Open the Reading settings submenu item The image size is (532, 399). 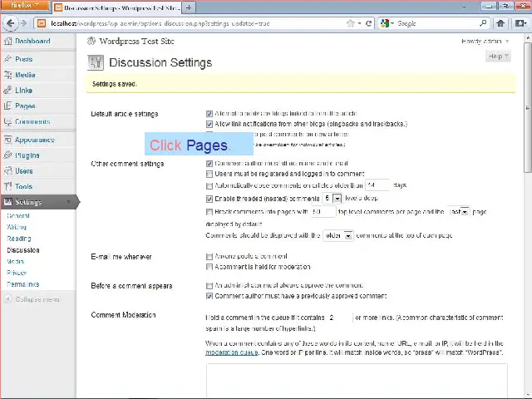18,239
